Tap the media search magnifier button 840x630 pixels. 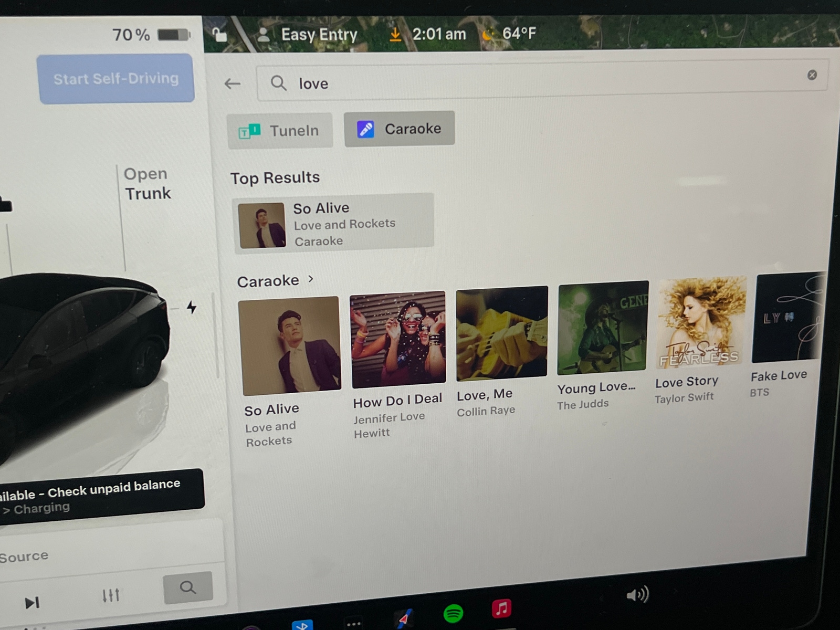click(x=188, y=587)
